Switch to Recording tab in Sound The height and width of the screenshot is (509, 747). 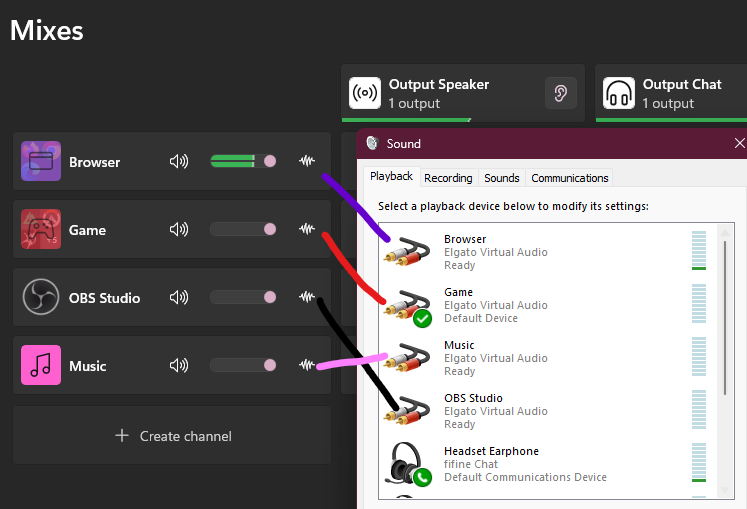(x=448, y=178)
